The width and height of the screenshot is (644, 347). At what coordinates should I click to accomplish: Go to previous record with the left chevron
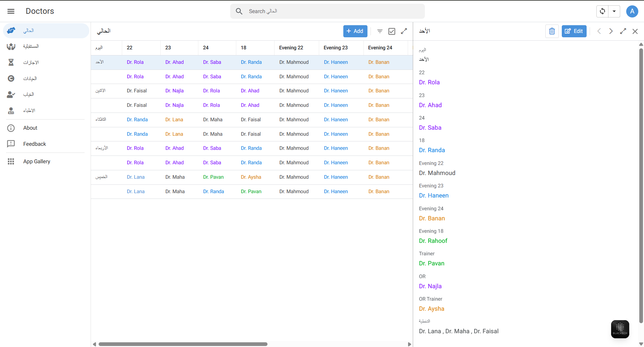pyautogui.click(x=599, y=31)
